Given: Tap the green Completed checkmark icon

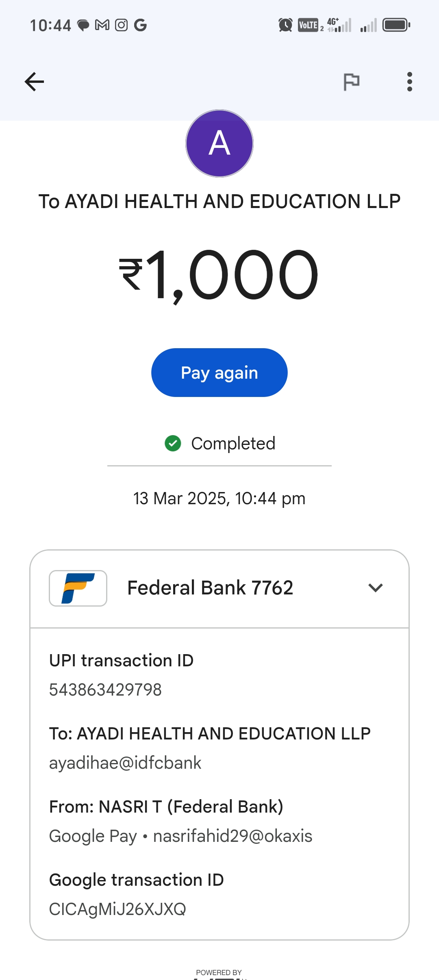Looking at the screenshot, I should [173, 443].
